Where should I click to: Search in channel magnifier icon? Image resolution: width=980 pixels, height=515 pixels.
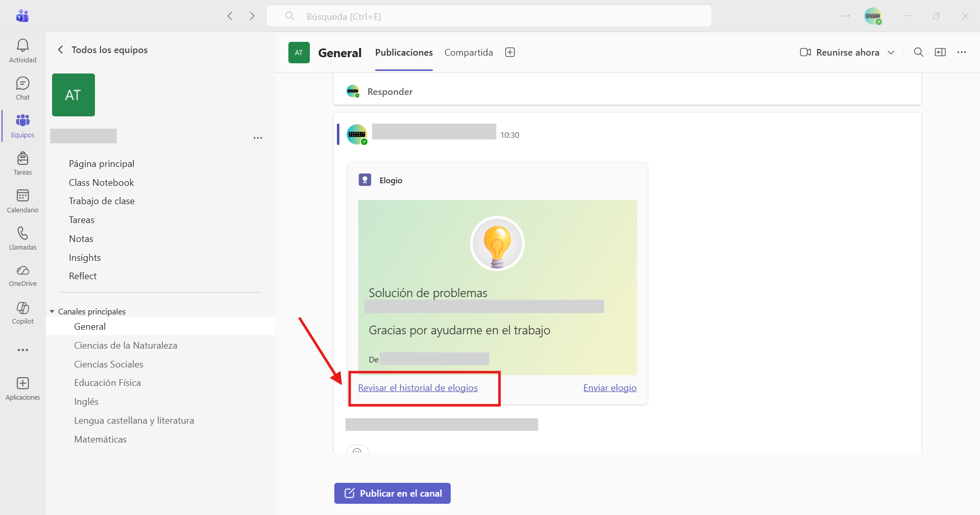point(918,52)
